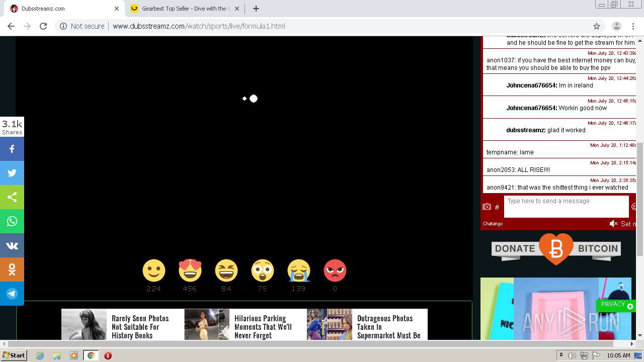Open Rarely Seen Photos article

140,327
